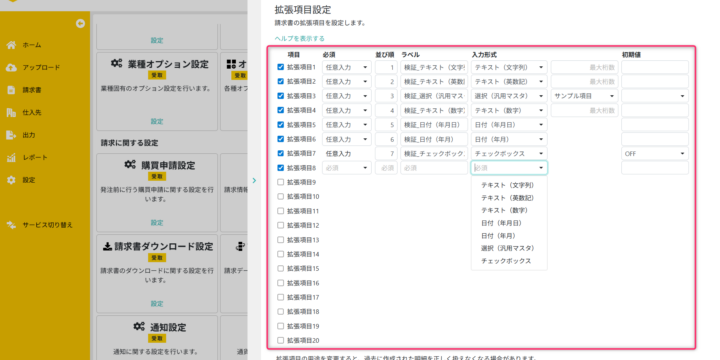Open the サンプル項目 dropdown
Screen dimensions: 720x360
pyautogui.click(x=585, y=96)
